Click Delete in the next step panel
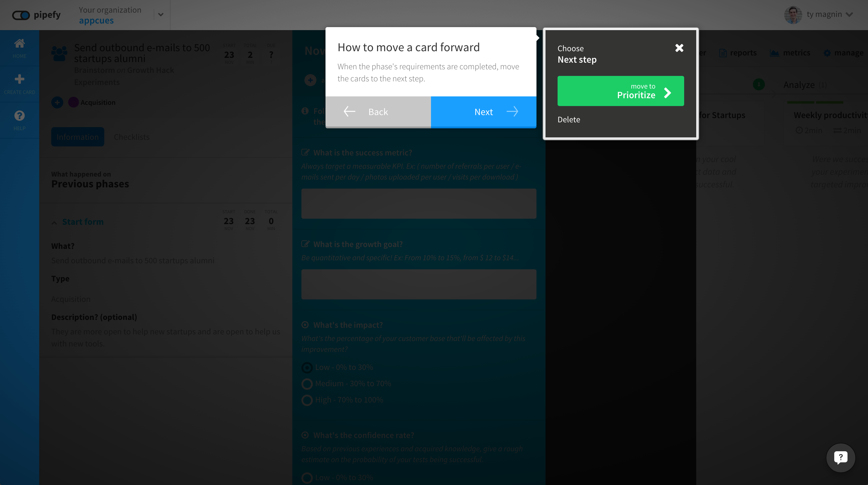 tap(569, 120)
